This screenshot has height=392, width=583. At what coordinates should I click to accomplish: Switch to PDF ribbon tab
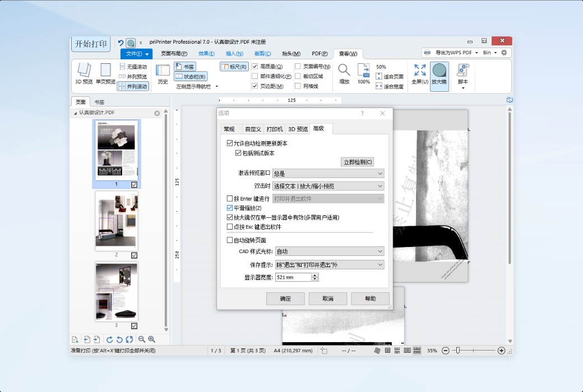pyautogui.click(x=320, y=54)
